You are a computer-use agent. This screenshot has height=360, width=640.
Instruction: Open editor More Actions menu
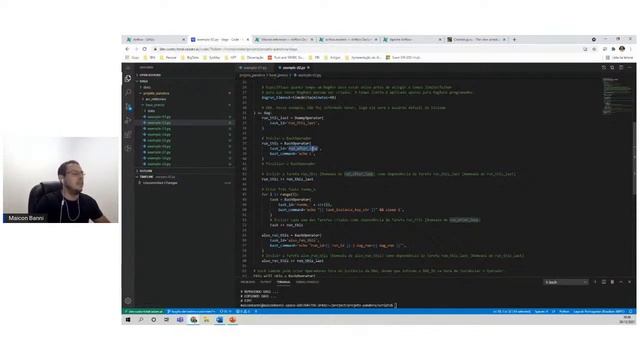point(629,68)
